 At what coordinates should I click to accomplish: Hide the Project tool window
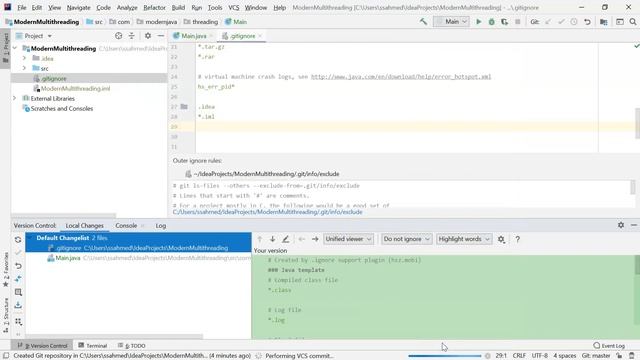(x=161, y=36)
